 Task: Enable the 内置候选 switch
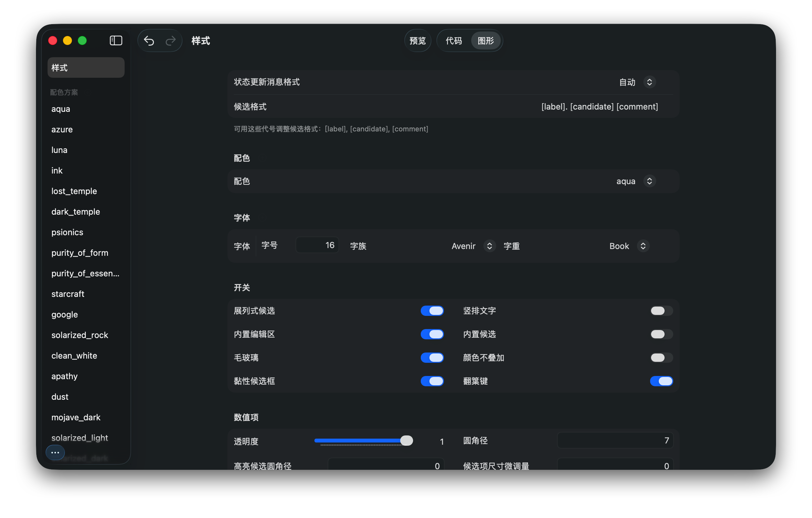pyautogui.click(x=661, y=334)
